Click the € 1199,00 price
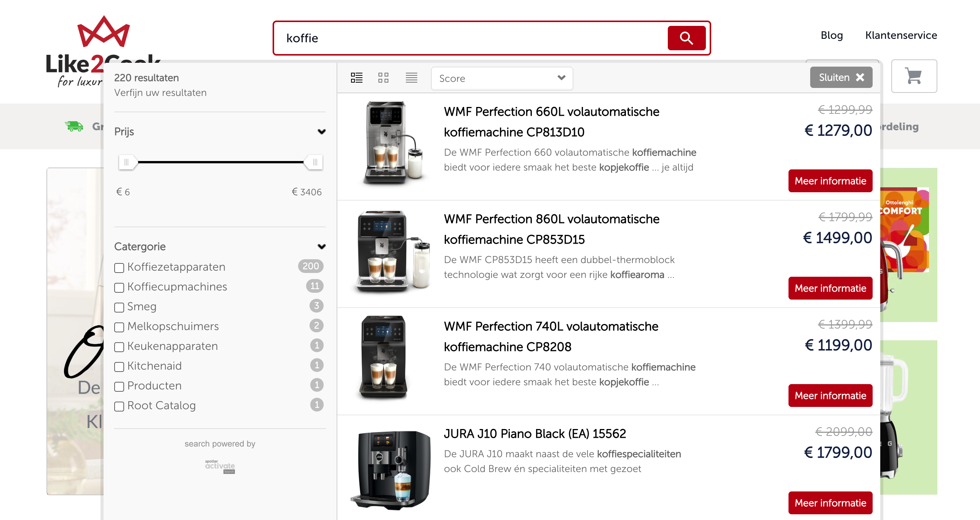This screenshot has height=520, width=980. [x=838, y=345]
